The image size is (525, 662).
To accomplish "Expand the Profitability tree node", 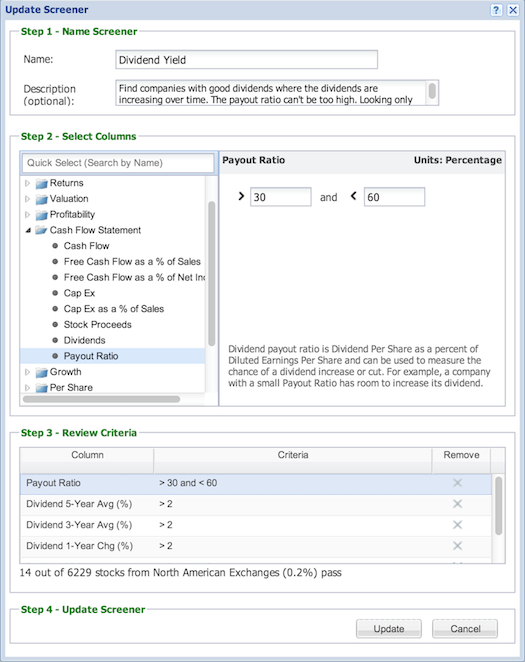I will [27, 214].
